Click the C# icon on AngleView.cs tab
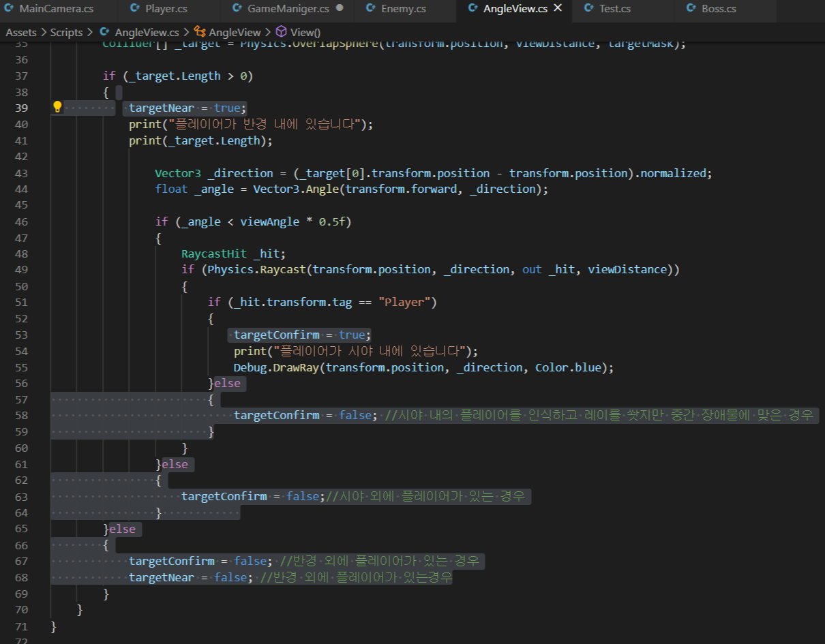Image resolution: width=825 pixels, height=644 pixels. coord(472,9)
